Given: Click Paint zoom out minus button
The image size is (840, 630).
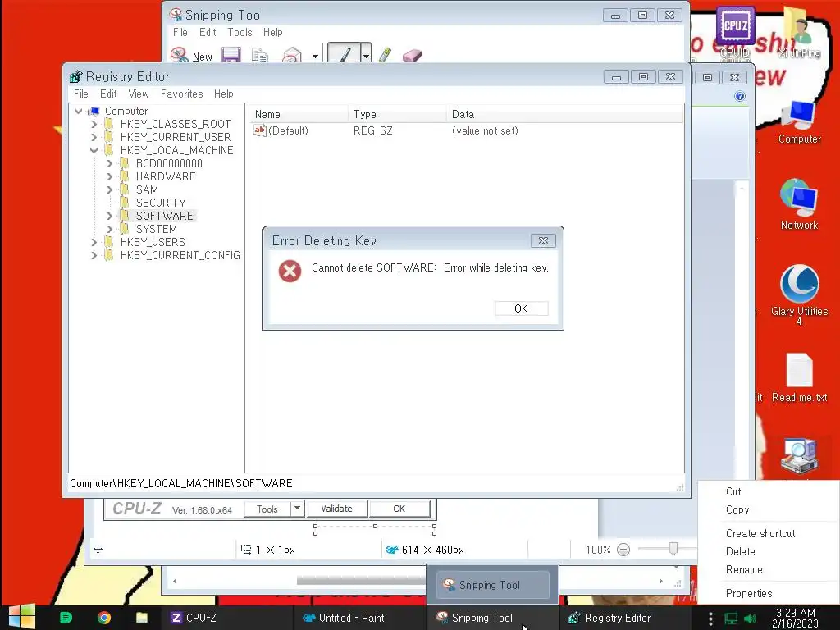Looking at the screenshot, I should point(623,550).
